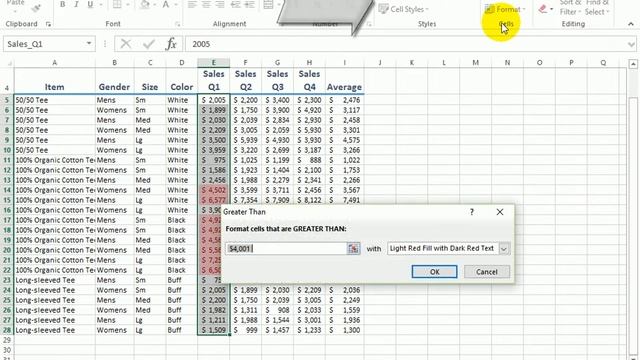Click the Increase Indent icon
Image resolution: width=640 pixels, height=360 pixels.
pyautogui.click(x=249, y=4)
